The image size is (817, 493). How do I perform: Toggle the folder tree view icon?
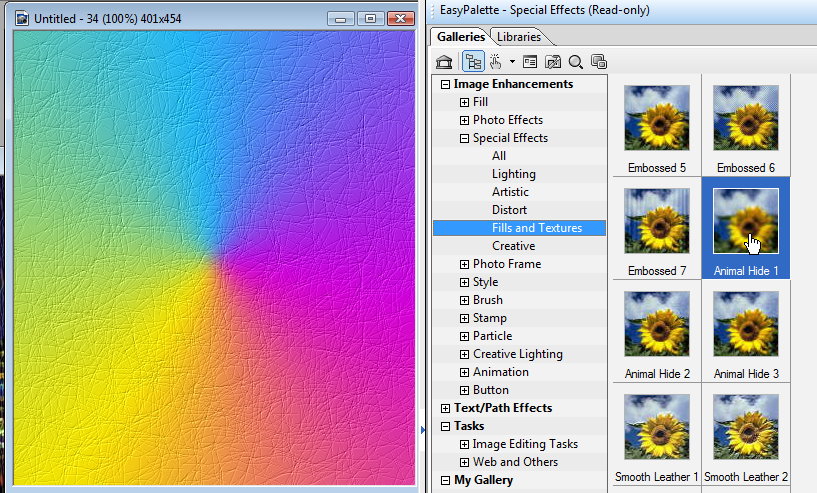473,62
